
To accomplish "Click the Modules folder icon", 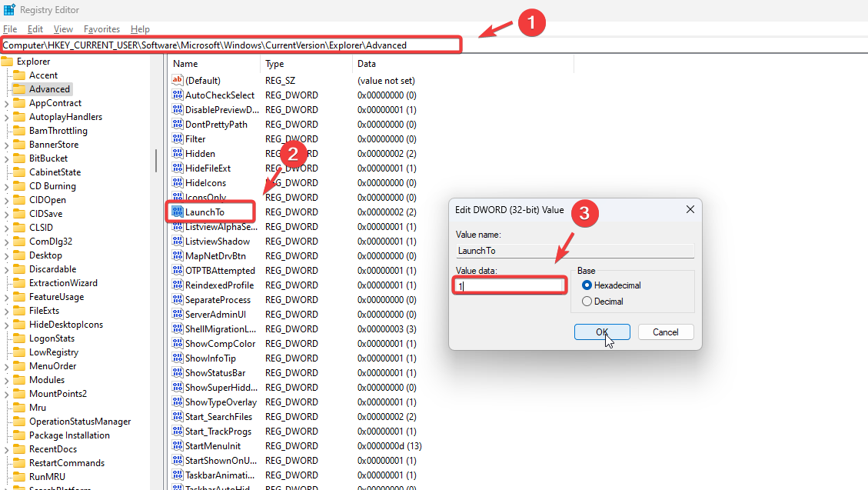I will point(19,379).
